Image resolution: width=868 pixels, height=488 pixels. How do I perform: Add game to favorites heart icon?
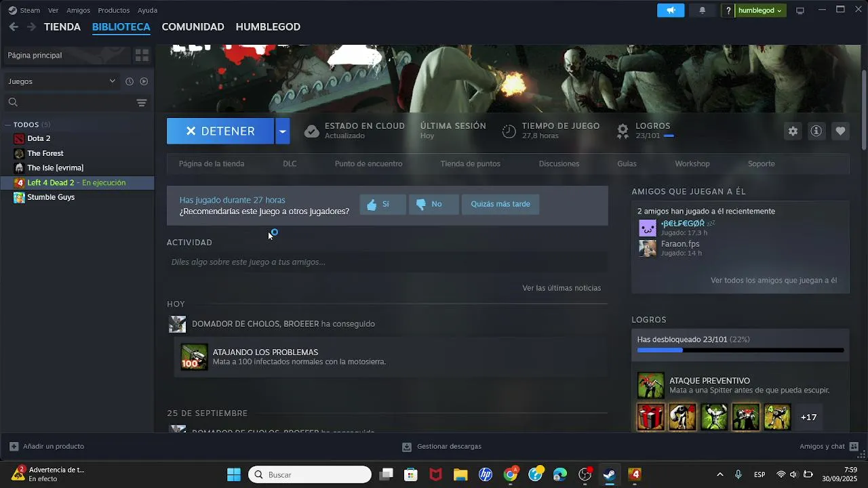click(840, 131)
